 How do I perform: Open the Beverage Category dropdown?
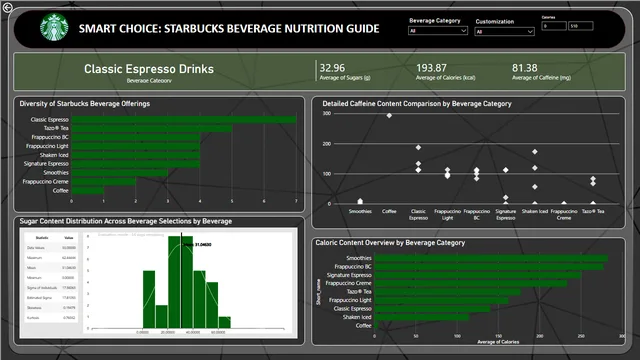438,31
